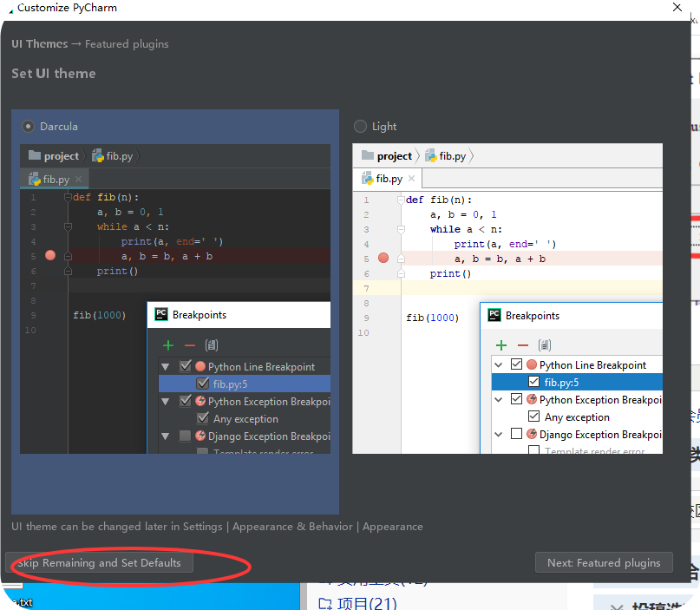Toggle Any exception checkbox in Darcula preview

[203, 418]
